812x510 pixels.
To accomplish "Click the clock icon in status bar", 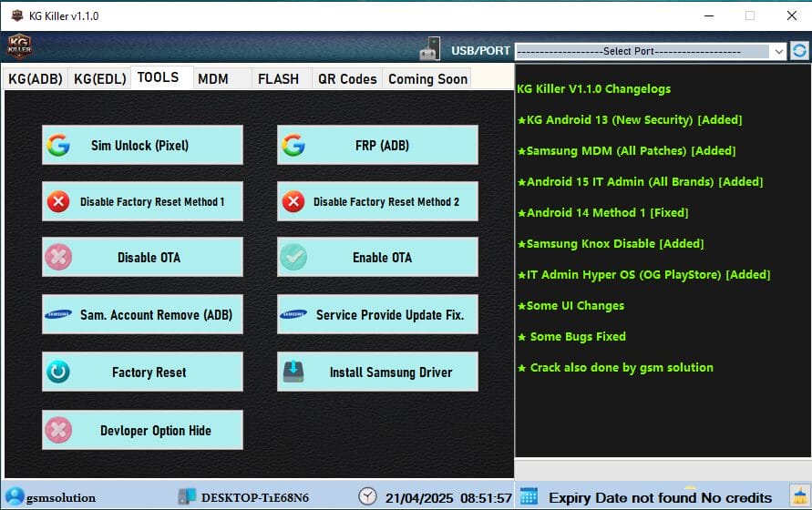I will 367,497.
